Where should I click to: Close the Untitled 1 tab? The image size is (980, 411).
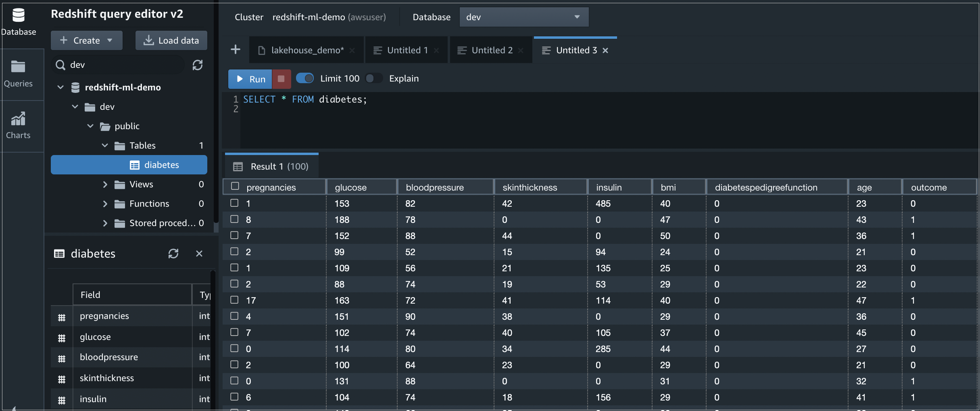tap(436, 50)
